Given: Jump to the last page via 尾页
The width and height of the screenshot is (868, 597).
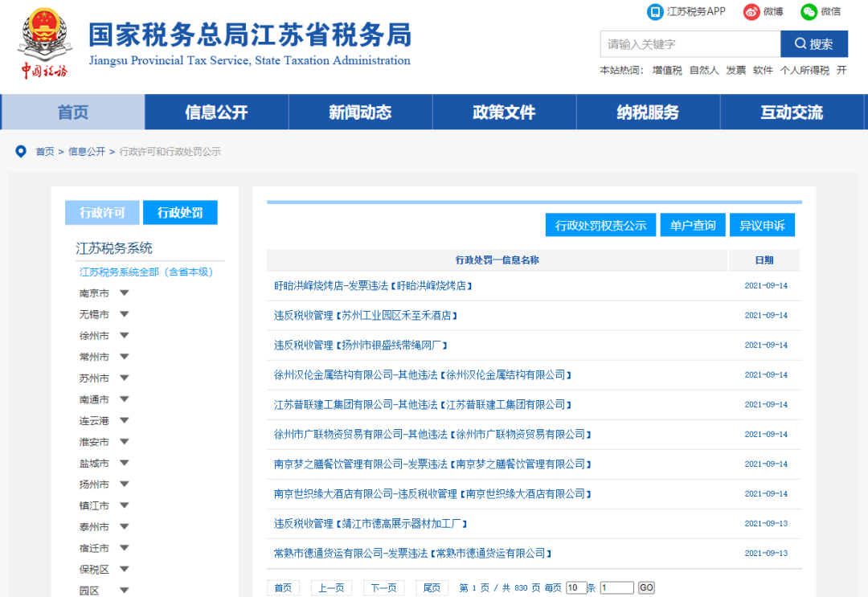Looking at the screenshot, I should coord(432,587).
